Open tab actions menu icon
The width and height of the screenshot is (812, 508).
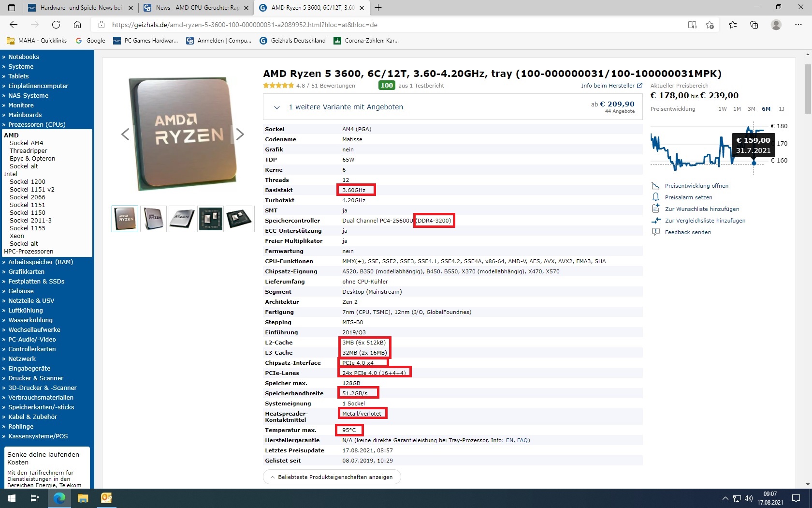click(12, 8)
